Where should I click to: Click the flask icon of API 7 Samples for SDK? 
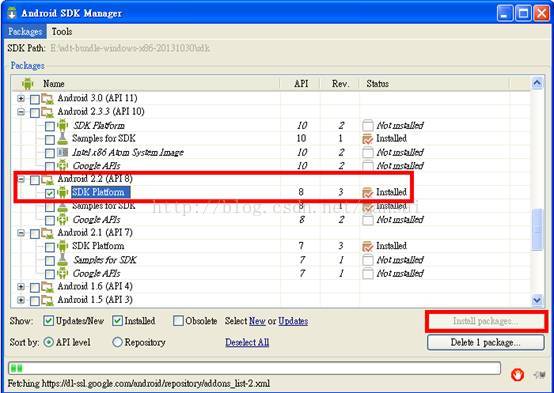tap(62, 260)
